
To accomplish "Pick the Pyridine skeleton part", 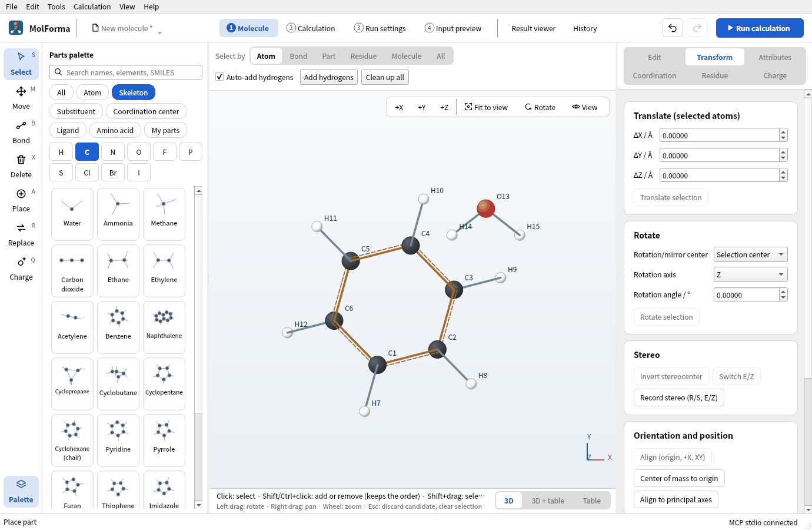I will pos(118,440).
